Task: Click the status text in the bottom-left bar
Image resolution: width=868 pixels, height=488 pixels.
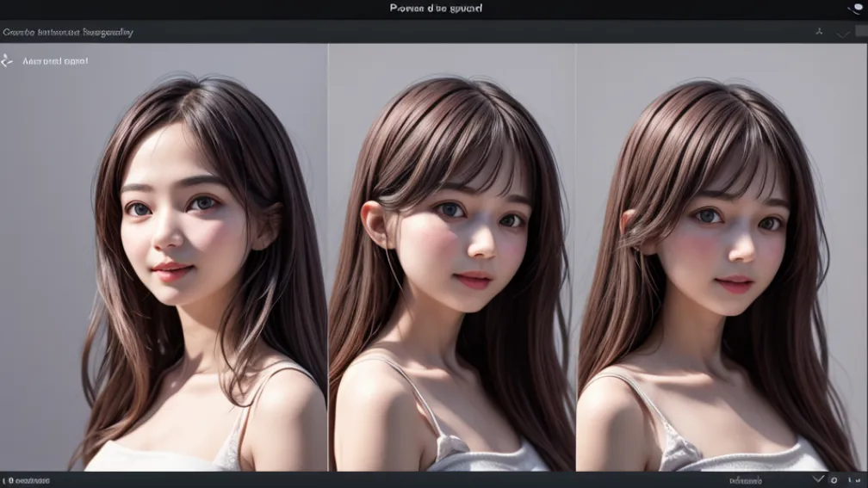Action: (x=26, y=481)
